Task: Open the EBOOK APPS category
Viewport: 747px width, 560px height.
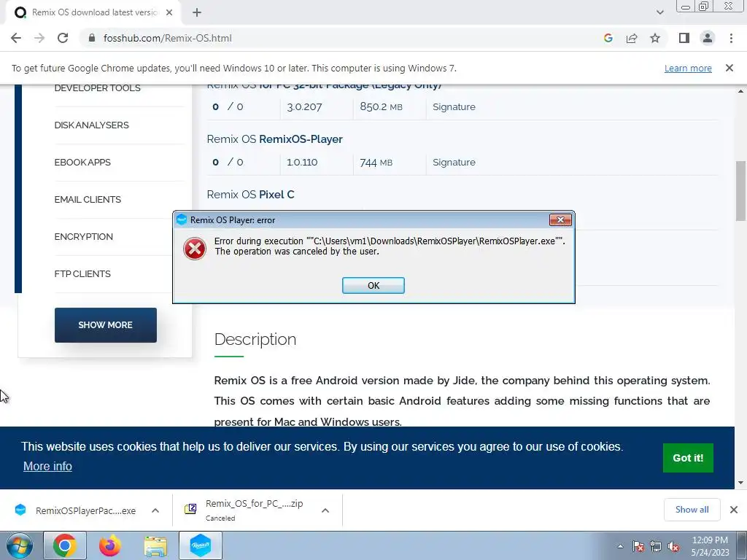Action: click(82, 163)
